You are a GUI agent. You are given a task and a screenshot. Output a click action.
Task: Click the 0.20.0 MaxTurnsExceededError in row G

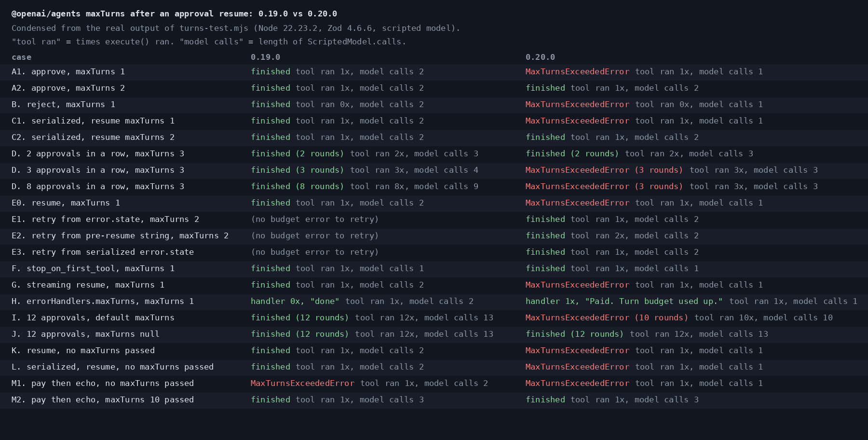pos(577,285)
